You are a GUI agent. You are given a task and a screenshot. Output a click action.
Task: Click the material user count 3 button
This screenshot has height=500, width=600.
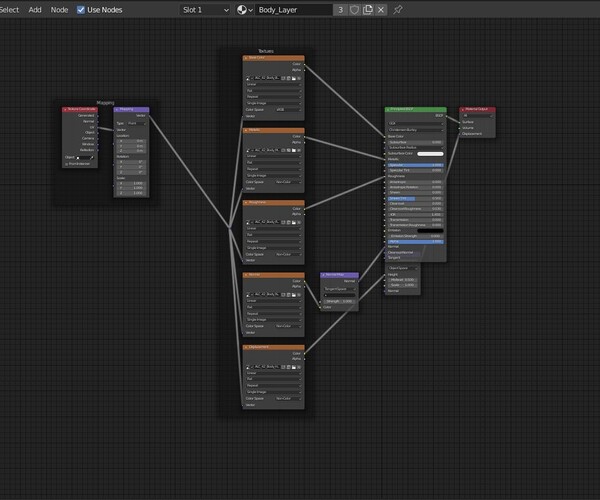(x=341, y=9)
